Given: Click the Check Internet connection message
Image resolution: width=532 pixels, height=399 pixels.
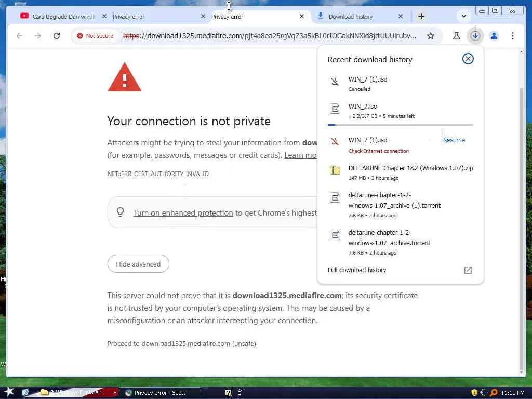Looking at the screenshot, I should click(x=379, y=151).
